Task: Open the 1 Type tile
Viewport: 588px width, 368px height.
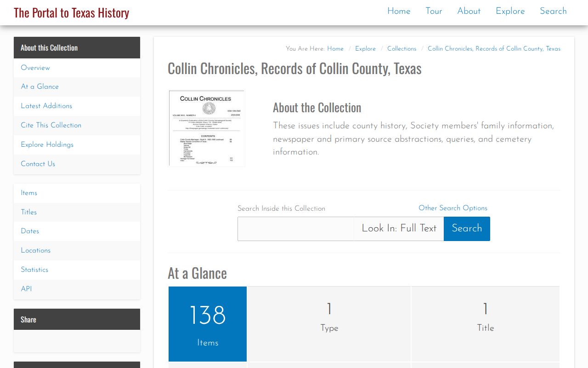Action: 329,324
